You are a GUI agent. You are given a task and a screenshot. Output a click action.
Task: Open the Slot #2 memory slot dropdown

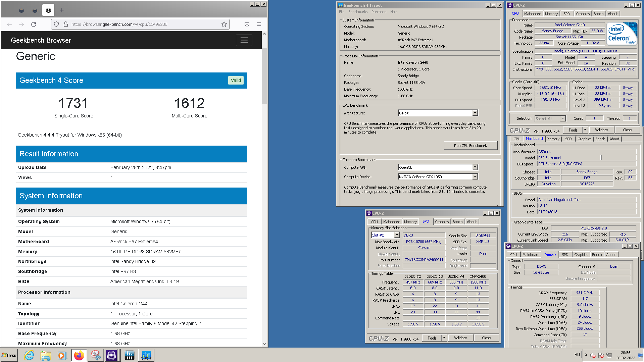tap(397, 235)
